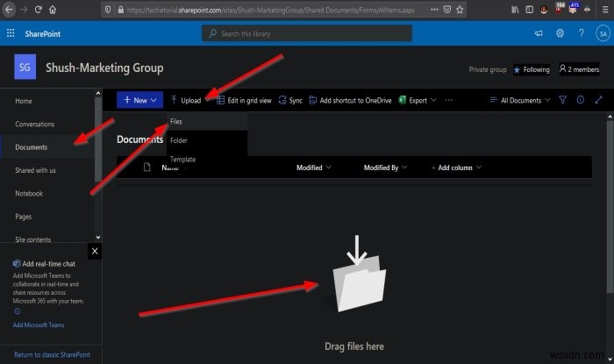The width and height of the screenshot is (614, 364).
Task: Click the info icon in Teams promo
Action: pos(18,311)
